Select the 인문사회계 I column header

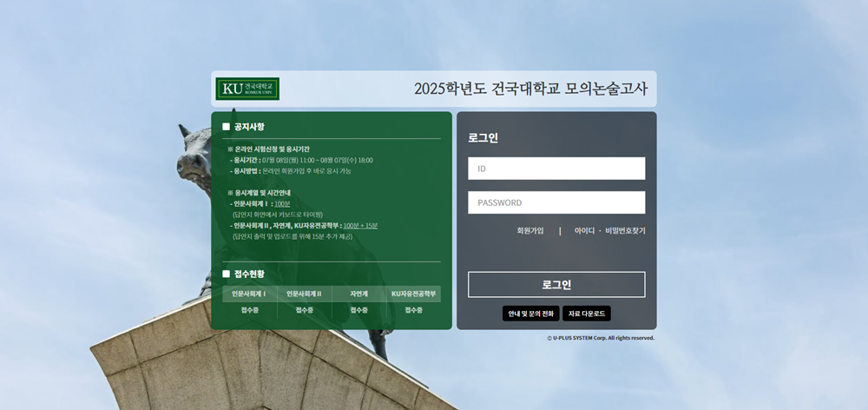click(249, 294)
